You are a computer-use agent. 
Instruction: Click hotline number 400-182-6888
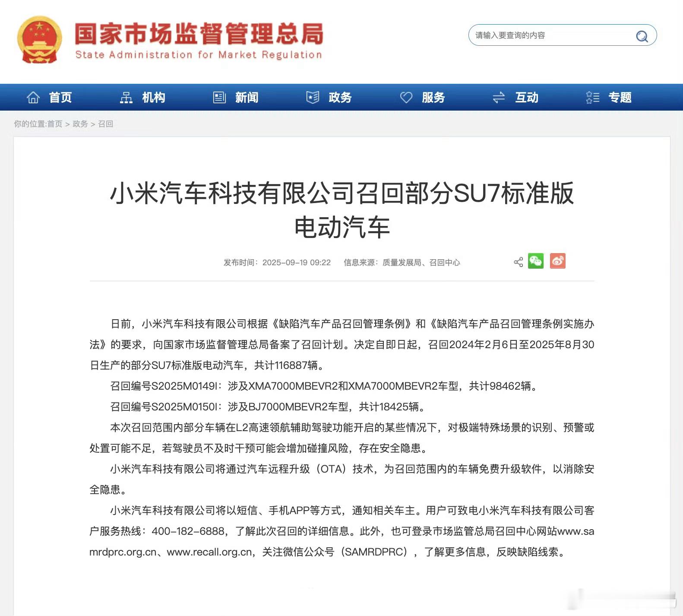click(x=188, y=531)
